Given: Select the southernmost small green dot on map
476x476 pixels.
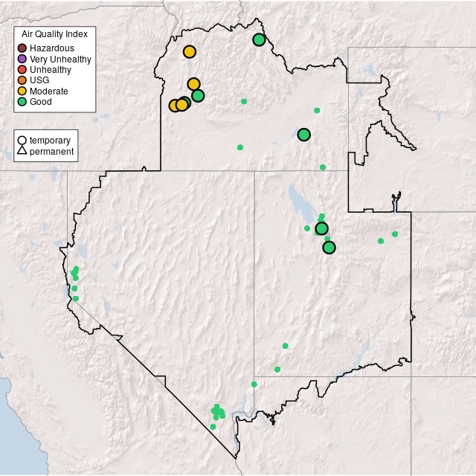Looking at the screenshot, I should coord(213,427).
